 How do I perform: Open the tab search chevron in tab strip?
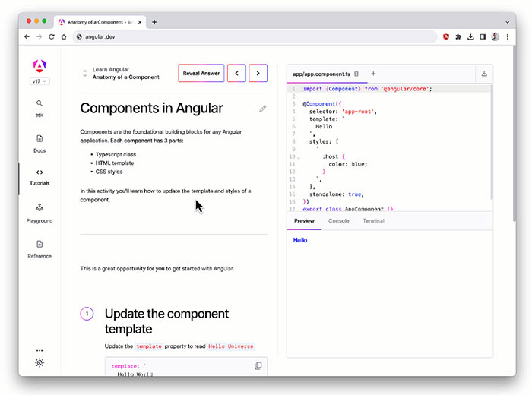coord(507,22)
